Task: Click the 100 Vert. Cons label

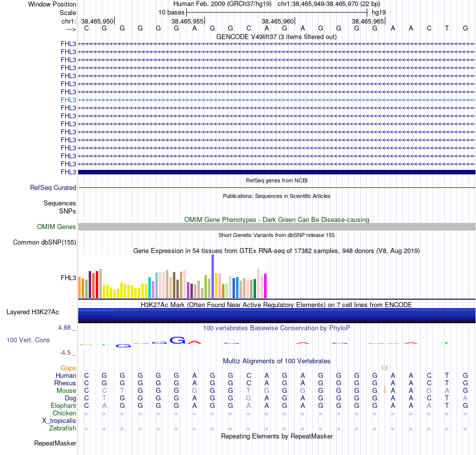Action: (x=28, y=340)
